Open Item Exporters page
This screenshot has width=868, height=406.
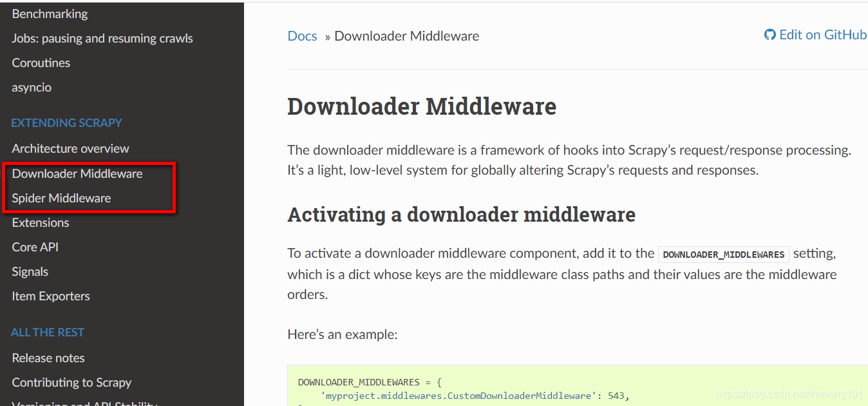[51, 296]
